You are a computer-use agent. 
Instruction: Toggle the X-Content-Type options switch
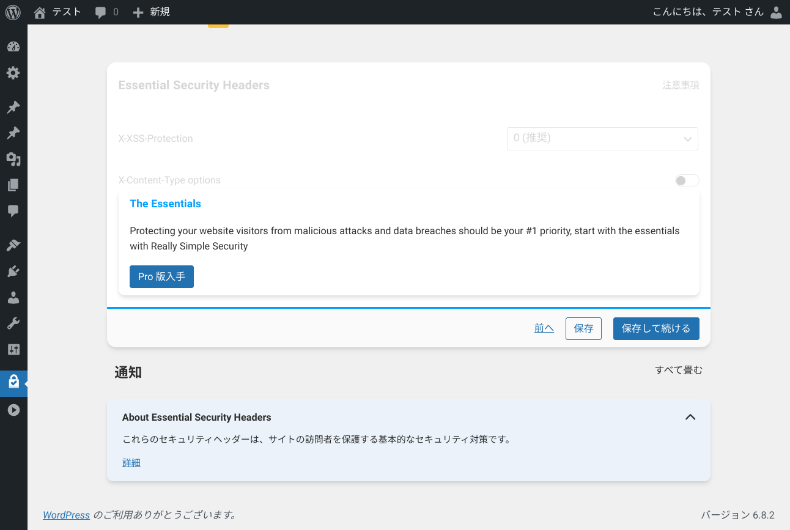coord(686,181)
